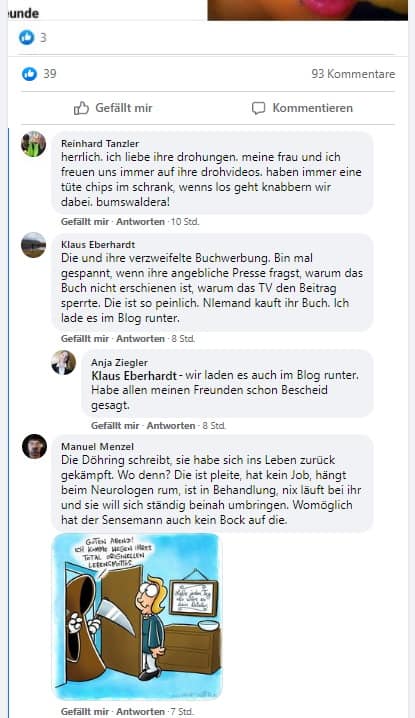Open Anja Ziegler's profile picture
The image size is (415, 718).
pyautogui.click(x=63, y=363)
